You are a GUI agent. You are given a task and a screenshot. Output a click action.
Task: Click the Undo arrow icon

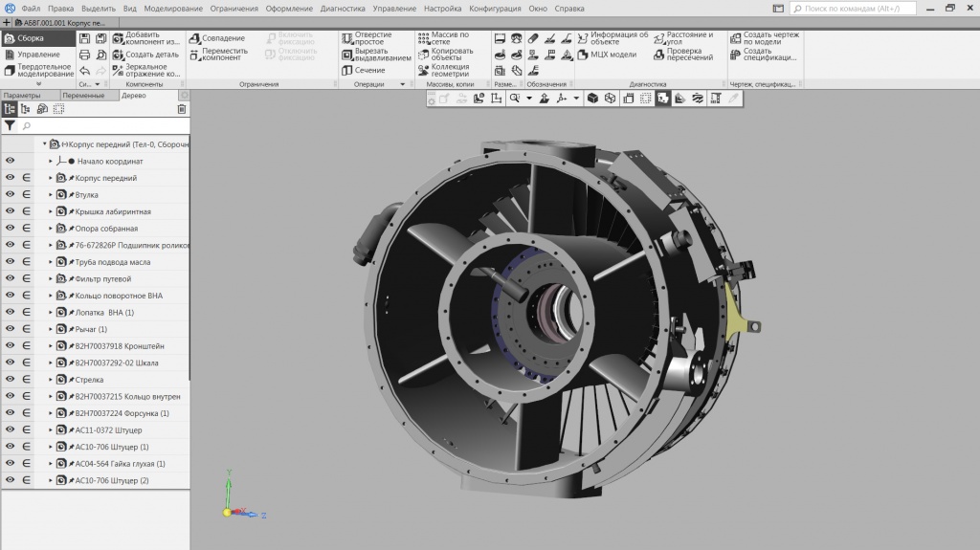85,71
